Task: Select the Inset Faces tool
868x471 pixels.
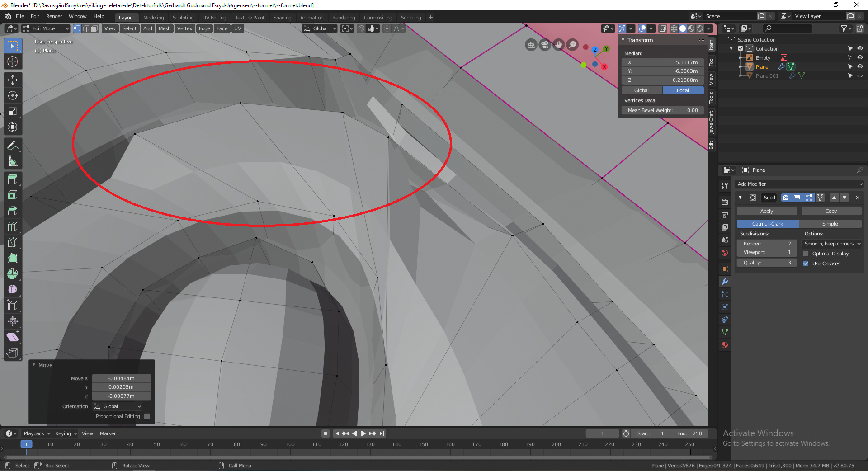Action: (13, 195)
